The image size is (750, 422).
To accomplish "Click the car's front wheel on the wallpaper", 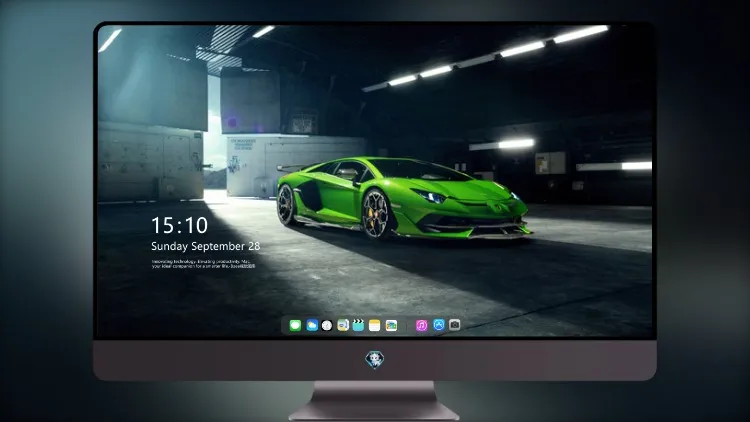I will pyautogui.click(x=377, y=213).
